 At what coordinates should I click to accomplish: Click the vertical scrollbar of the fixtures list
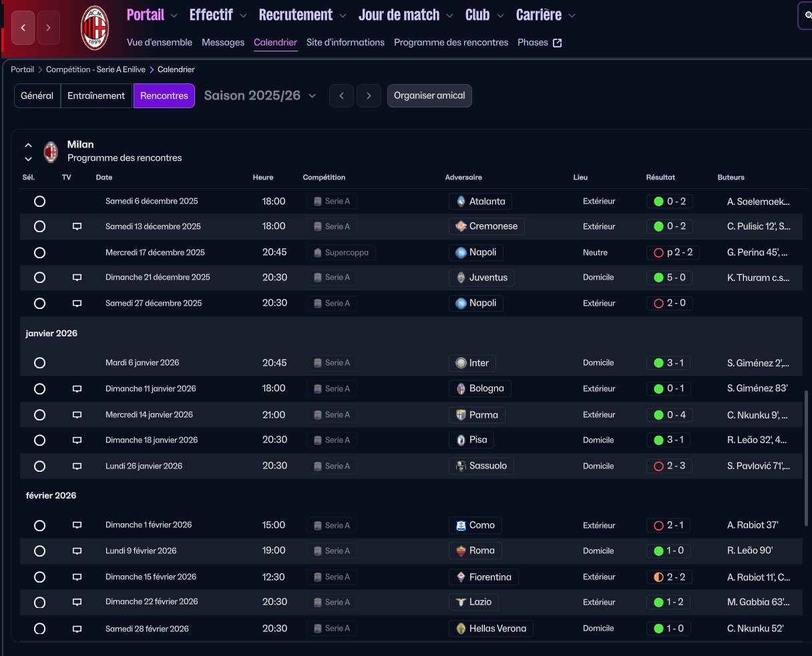coord(808,458)
